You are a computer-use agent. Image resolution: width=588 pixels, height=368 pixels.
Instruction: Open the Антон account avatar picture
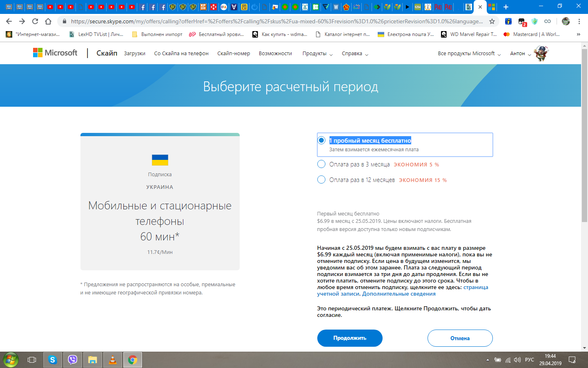pos(541,53)
